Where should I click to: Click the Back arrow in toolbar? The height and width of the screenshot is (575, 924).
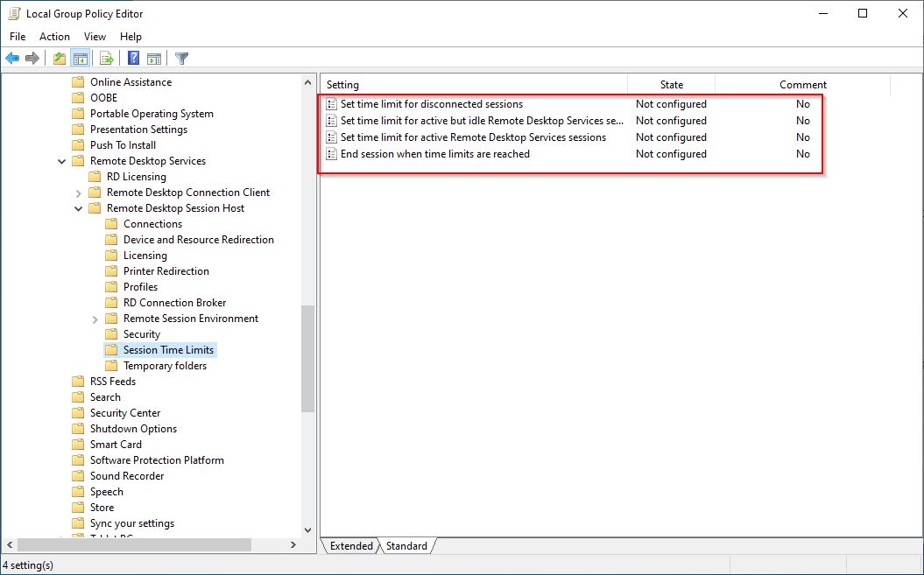coord(12,59)
